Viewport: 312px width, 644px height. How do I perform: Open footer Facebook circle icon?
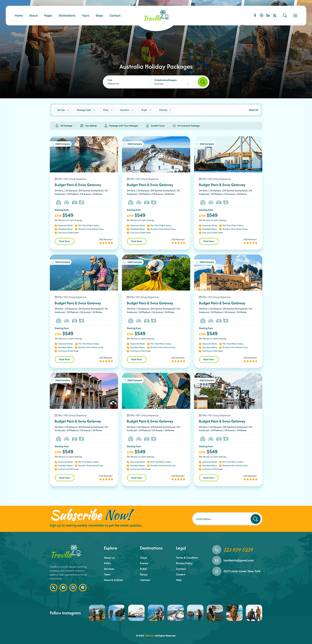[63, 587]
